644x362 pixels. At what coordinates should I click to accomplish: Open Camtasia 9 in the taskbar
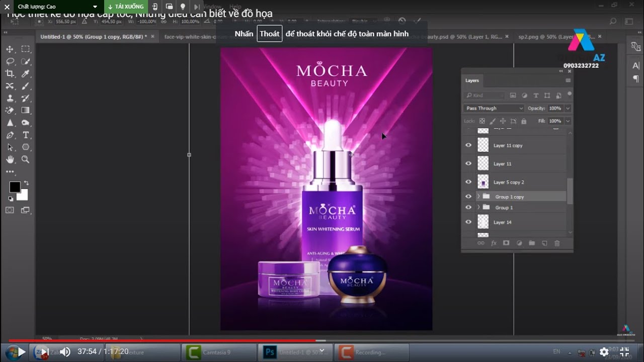pyautogui.click(x=218, y=352)
